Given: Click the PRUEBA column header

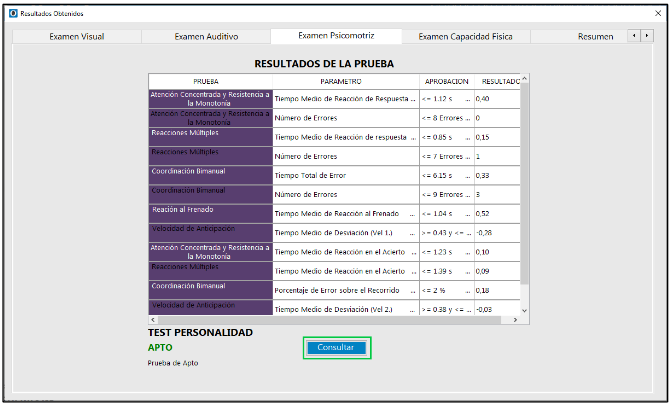Looking at the screenshot, I should (x=211, y=80).
